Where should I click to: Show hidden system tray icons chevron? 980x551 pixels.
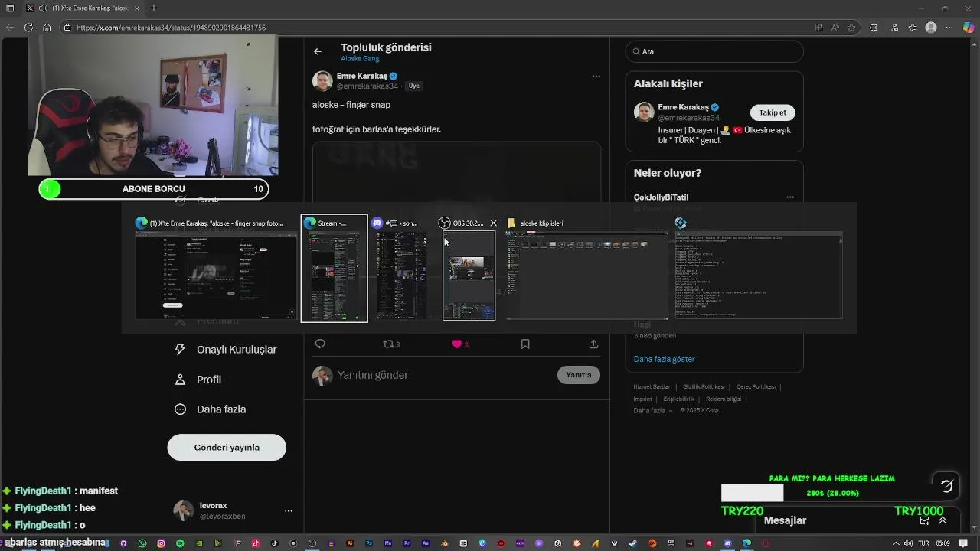point(896,543)
